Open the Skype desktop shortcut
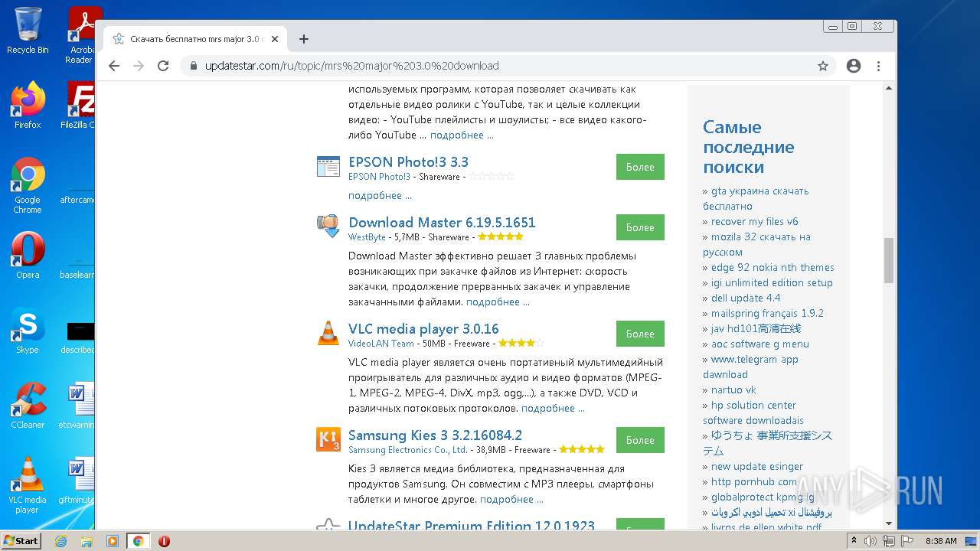Image resolution: width=980 pixels, height=551 pixels. pyautogui.click(x=28, y=331)
